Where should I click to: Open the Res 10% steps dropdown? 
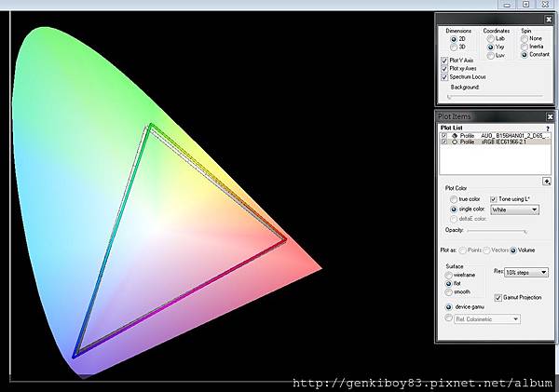526,273
